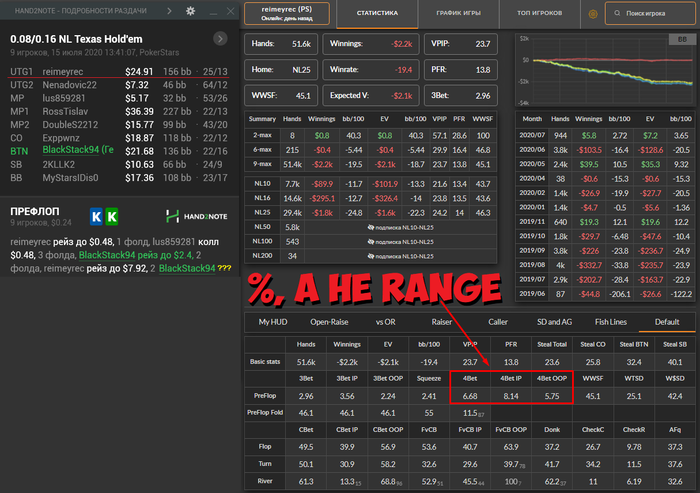The image size is (700, 493).
Task: Click the NL50 subscription lock icon
Action: tap(371, 227)
